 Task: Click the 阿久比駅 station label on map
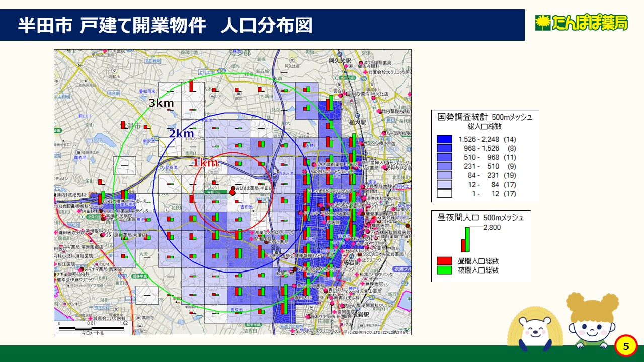[x=339, y=61]
